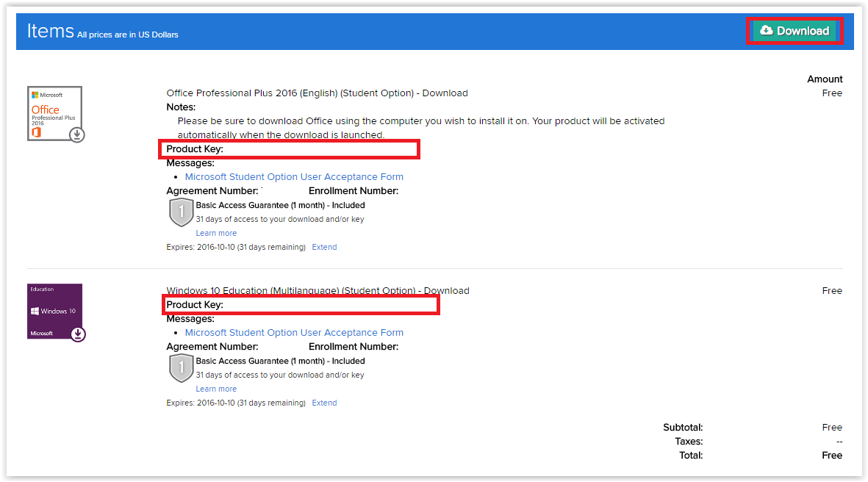Click the Subtotal label
This screenshot has width=868, height=482.
pyautogui.click(x=683, y=427)
